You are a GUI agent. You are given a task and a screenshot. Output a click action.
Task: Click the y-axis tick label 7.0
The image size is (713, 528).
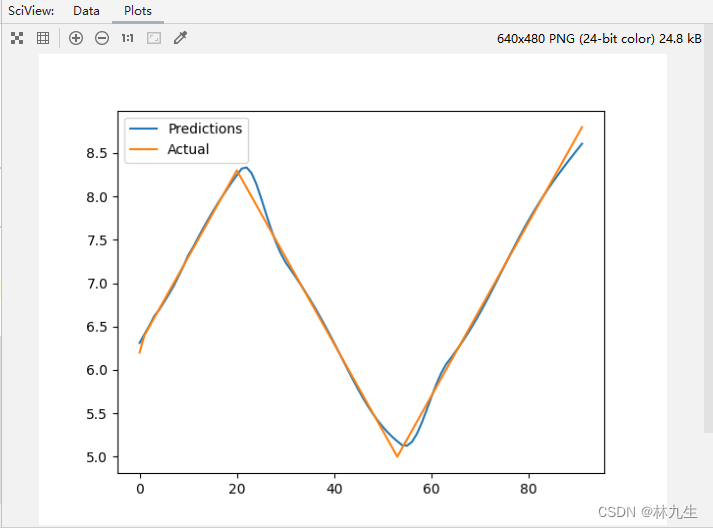97,284
